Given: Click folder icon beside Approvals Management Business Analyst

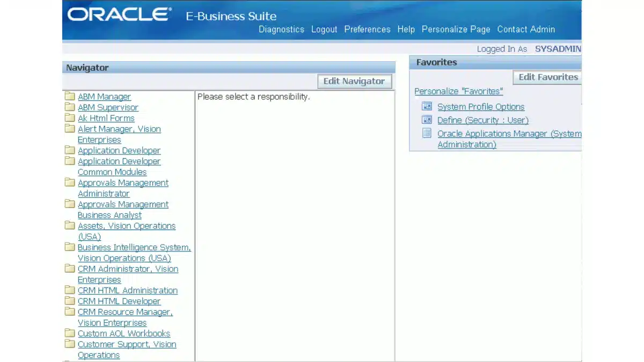Looking at the screenshot, I should tap(70, 204).
